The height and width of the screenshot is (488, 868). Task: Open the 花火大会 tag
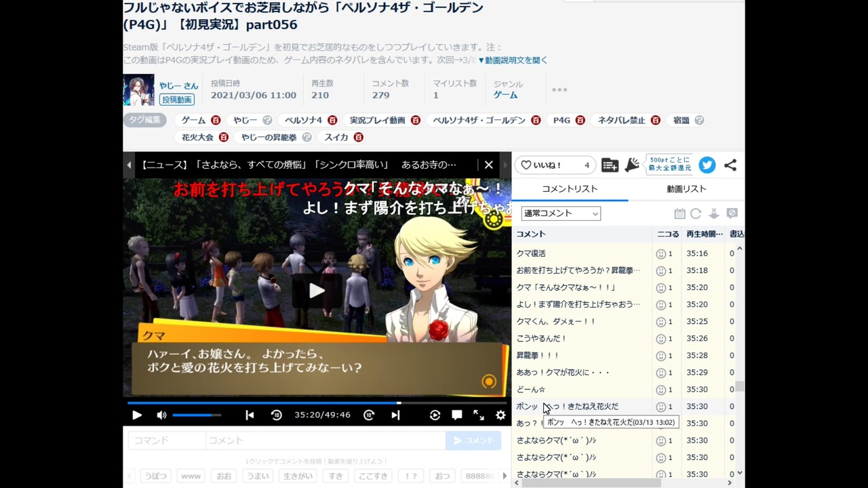(x=197, y=138)
